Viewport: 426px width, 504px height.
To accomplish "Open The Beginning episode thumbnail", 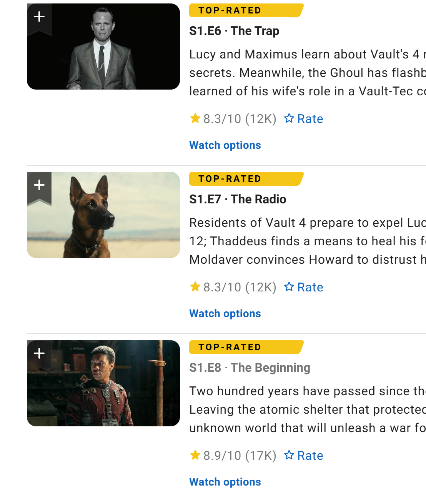I will pos(103,383).
